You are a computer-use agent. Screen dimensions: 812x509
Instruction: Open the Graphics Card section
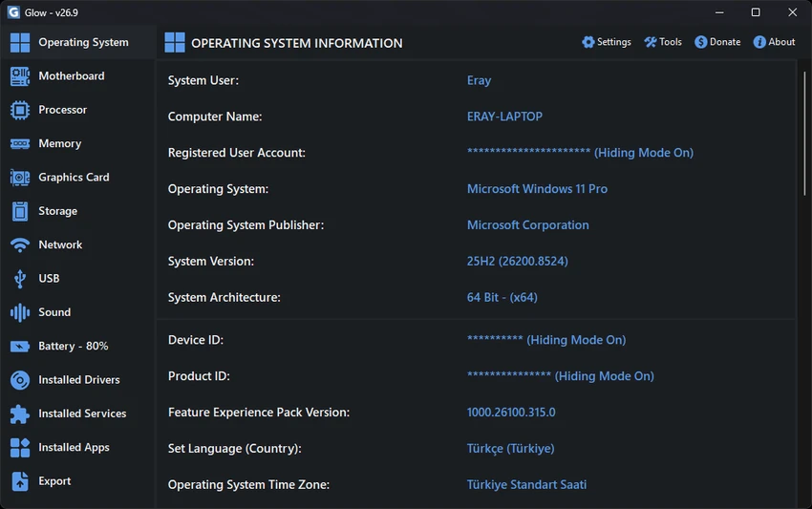click(77, 178)
